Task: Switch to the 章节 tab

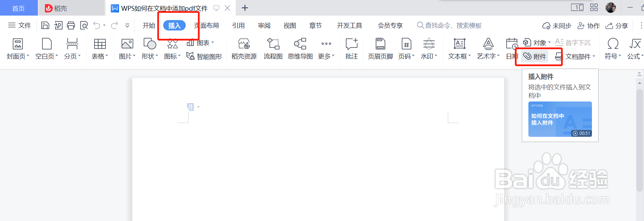Action: pos(316,25)
